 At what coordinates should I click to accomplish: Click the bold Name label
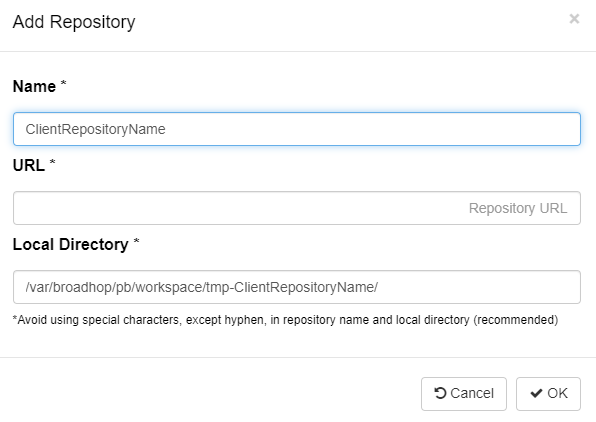[x=34, y=86]
